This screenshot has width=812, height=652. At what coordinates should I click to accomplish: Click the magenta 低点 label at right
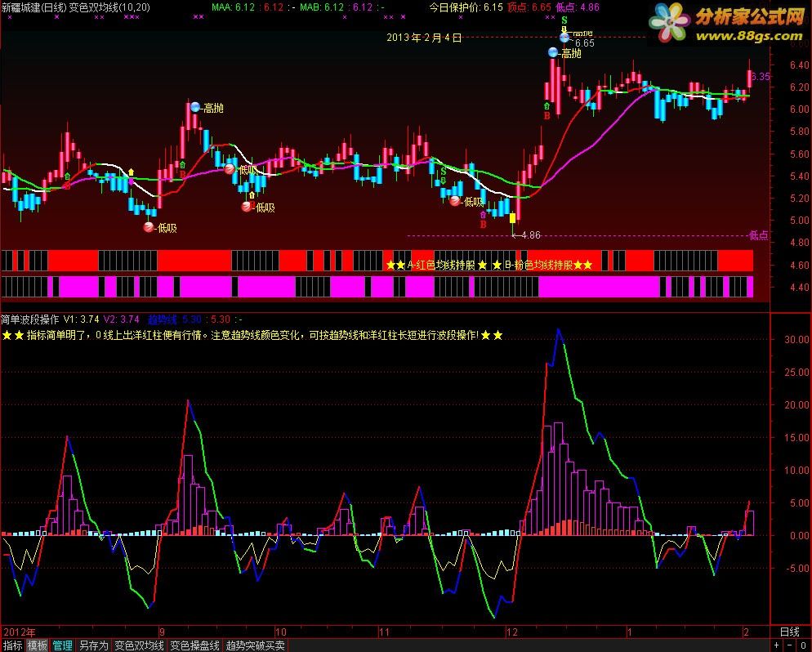(759, 235)
